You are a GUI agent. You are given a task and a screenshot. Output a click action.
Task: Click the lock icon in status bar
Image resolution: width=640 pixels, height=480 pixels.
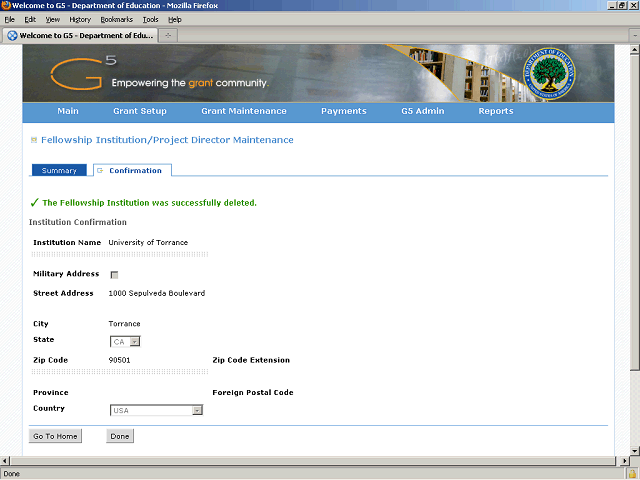pos(632,473)
